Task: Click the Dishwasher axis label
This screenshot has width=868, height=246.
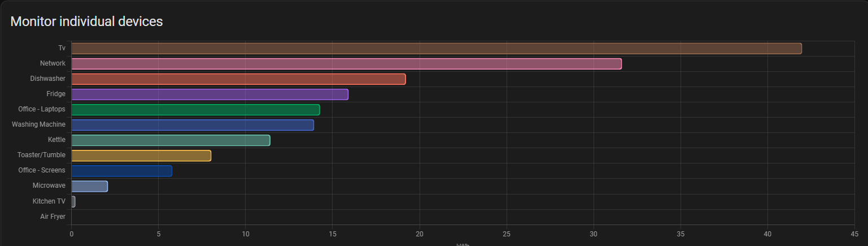Action: 47,79
